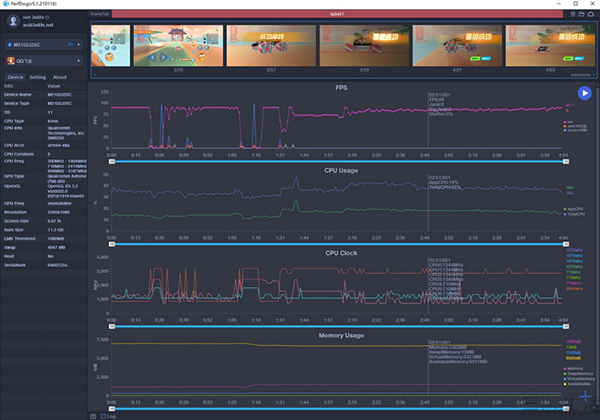Click the QQ app icon in selector
The width and height of the screenshot is (600, 420).
point(10,59)
